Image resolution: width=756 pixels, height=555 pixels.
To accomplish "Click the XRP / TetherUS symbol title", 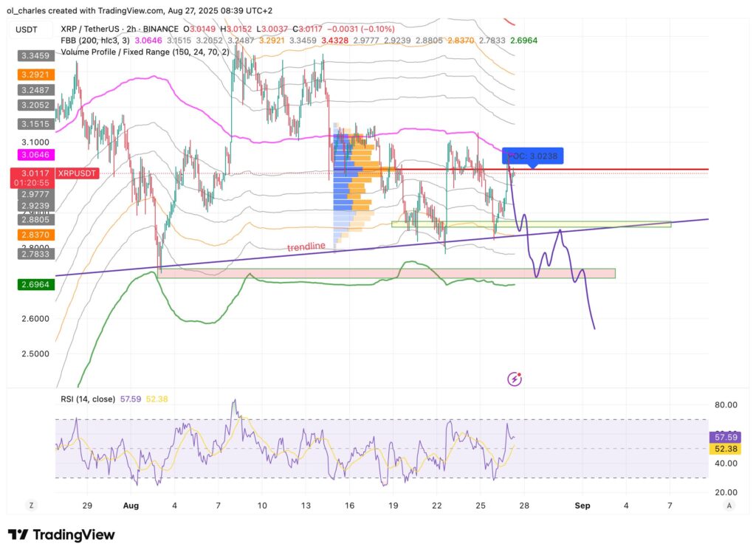I will coord(96,29).
